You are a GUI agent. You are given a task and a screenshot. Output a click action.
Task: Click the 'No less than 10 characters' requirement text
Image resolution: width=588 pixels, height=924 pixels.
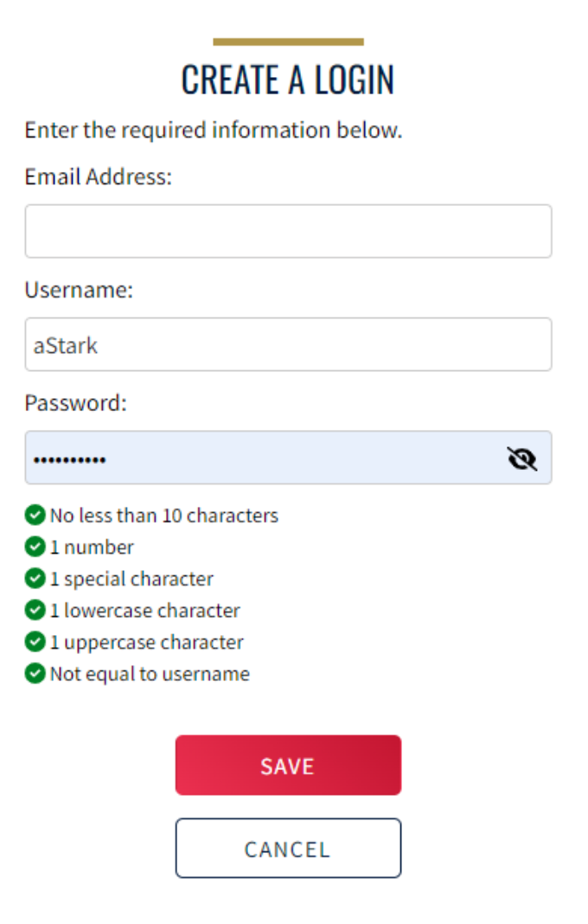(x=164, y=517)
